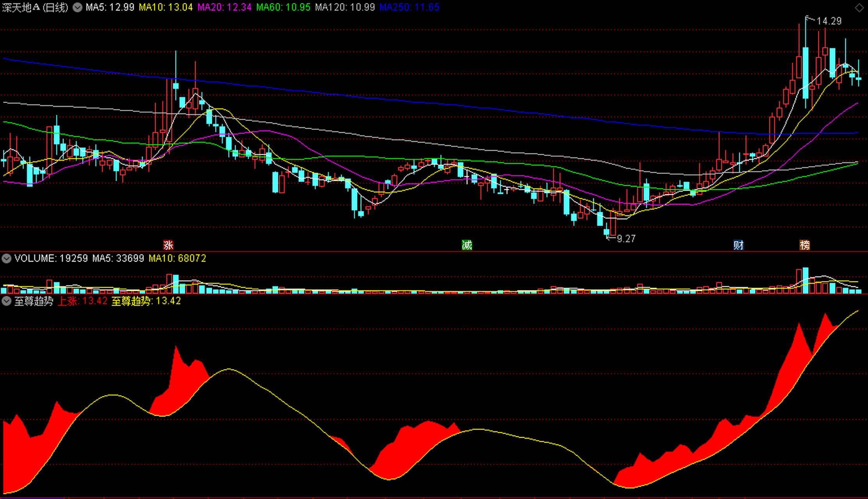Image resolution: width=868 pixels, height=499 pixels.
Task: Click the orange 榜 event marker
Action: pyautogui.click(x=805, y=245)
